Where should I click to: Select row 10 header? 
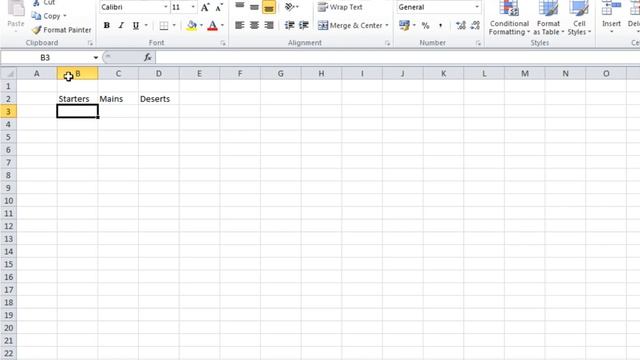8,201
